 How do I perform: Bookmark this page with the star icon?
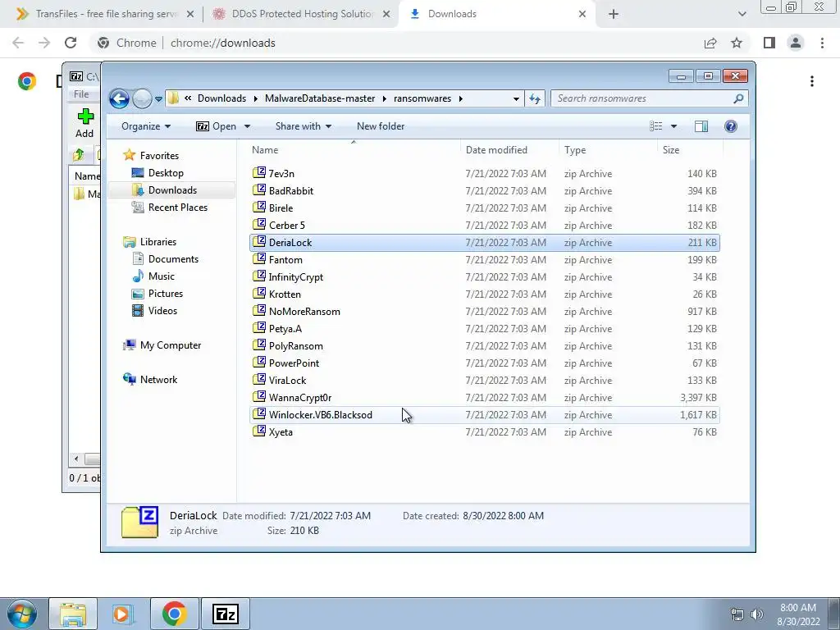click(x=737, y=43)
